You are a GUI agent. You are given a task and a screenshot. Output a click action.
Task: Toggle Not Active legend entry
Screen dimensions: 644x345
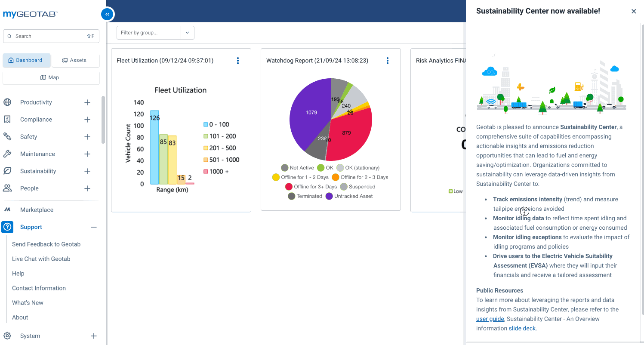[297, 168]
